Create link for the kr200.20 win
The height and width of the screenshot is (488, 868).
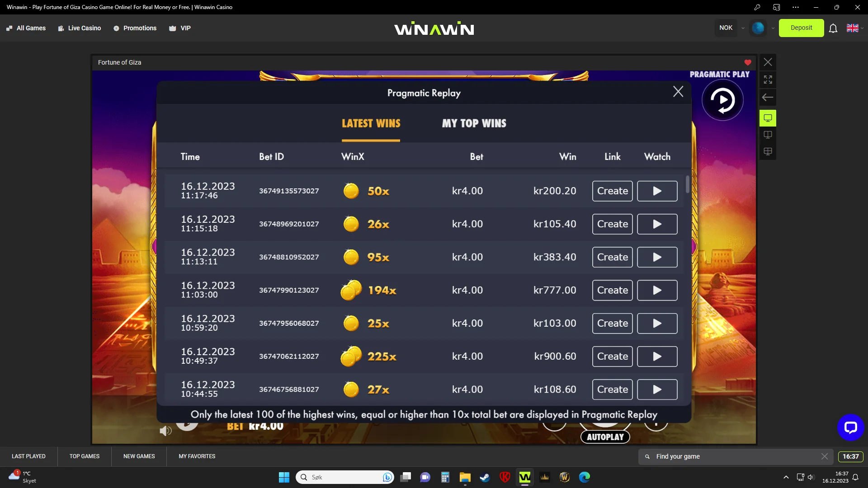(612, 191)
